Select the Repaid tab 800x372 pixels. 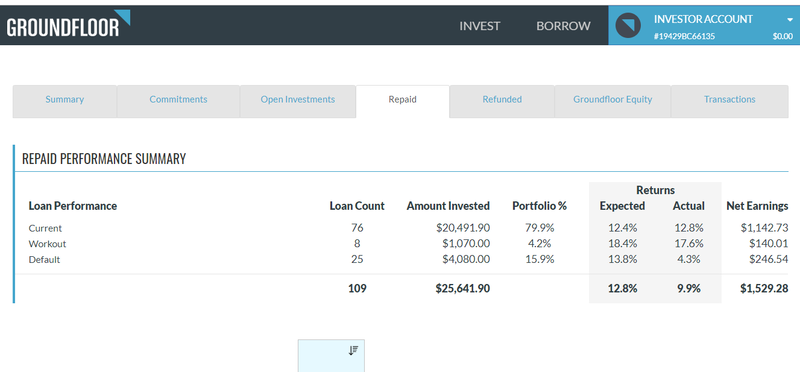coord(403,100)
